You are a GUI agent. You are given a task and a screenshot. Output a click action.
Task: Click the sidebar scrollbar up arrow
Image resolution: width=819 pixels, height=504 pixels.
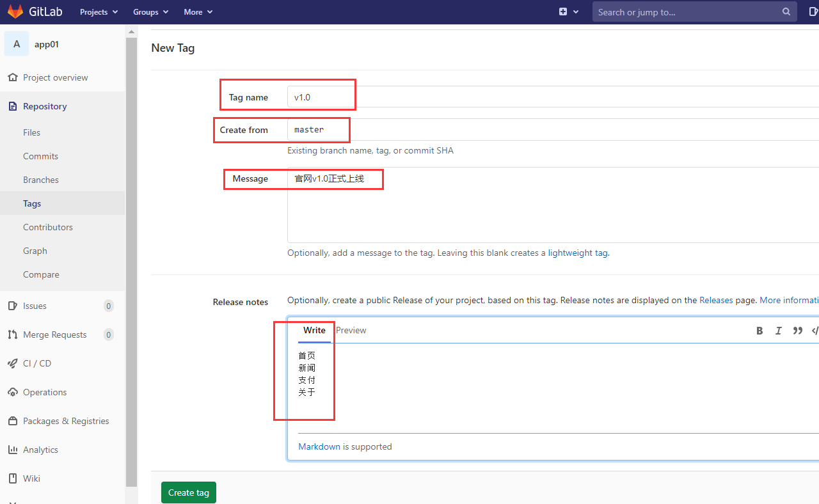[132, 31]
